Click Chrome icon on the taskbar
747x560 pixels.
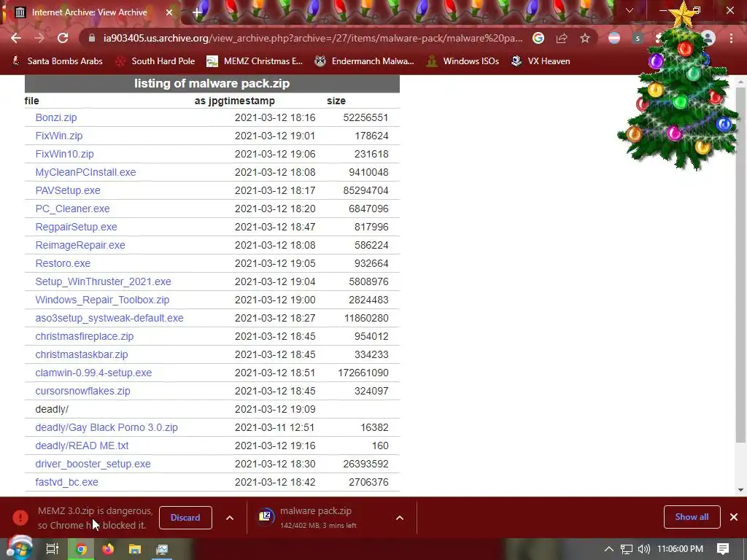(81, 549)
